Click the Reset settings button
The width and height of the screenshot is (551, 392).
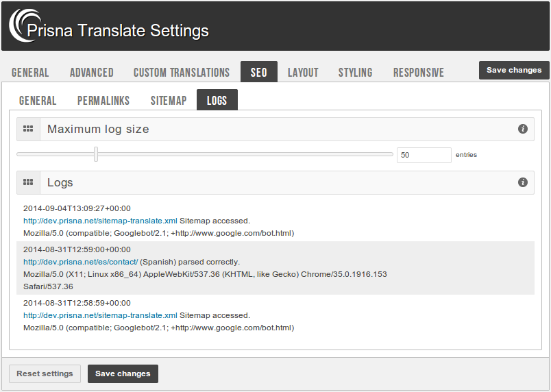[45, 373]
